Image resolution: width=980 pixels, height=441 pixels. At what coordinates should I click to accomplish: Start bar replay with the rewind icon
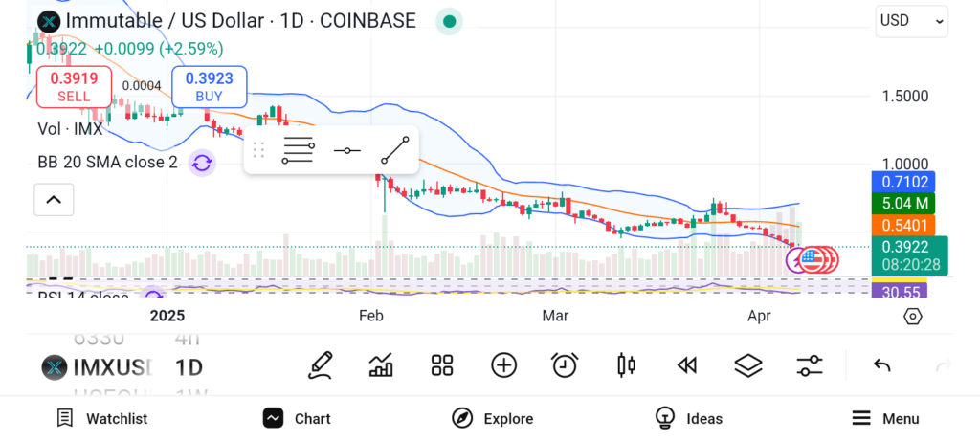pos(686,364)
